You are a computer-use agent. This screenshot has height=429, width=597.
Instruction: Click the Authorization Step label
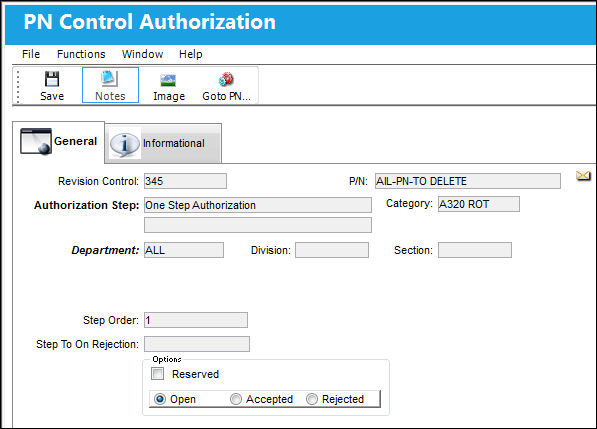click(86, 205)
